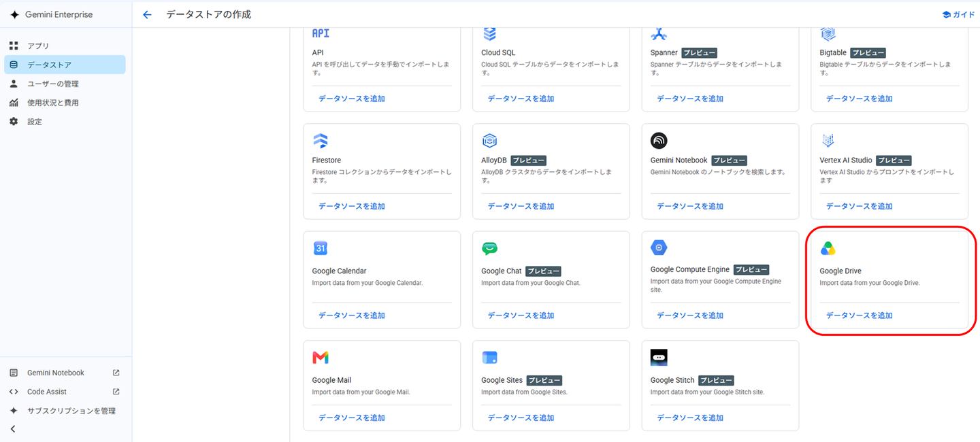Viewport: 980px width, 442px height.
Task: Click the Google Stitch logo icon
Action: pos(659,358)
